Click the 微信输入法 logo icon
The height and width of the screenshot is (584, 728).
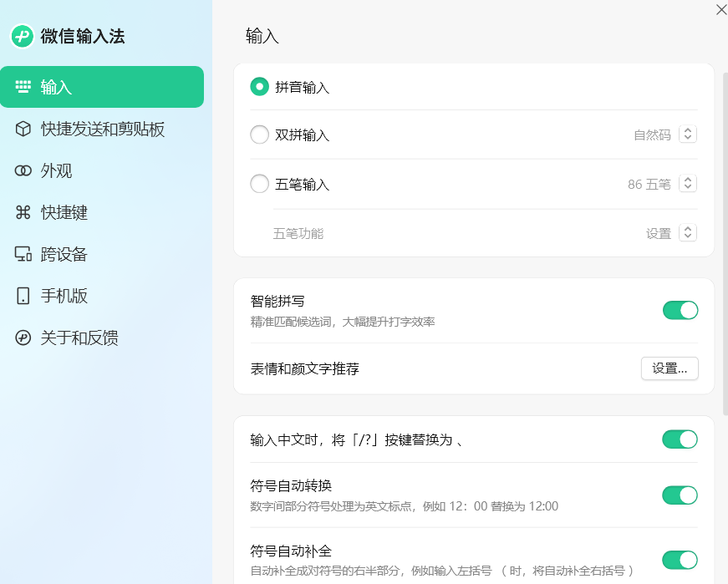tap(22, 36)
